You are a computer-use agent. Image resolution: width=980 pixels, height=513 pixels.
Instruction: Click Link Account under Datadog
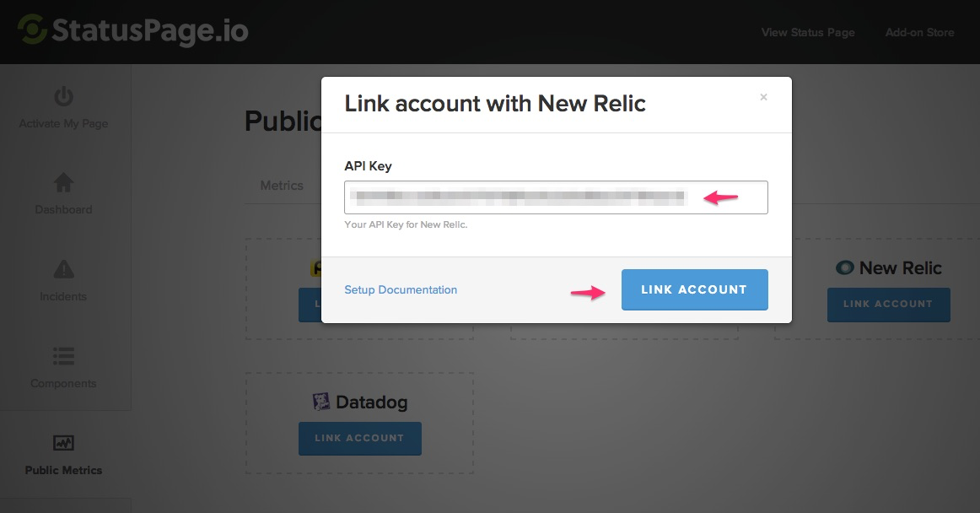(x=359, y=438)
